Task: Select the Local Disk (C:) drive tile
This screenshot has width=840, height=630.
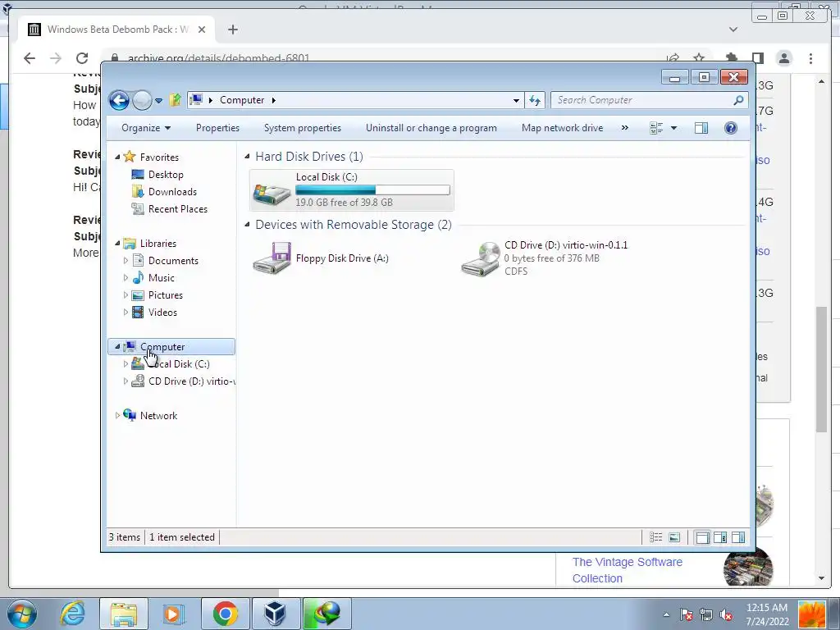Action: [x=351, y=190]
